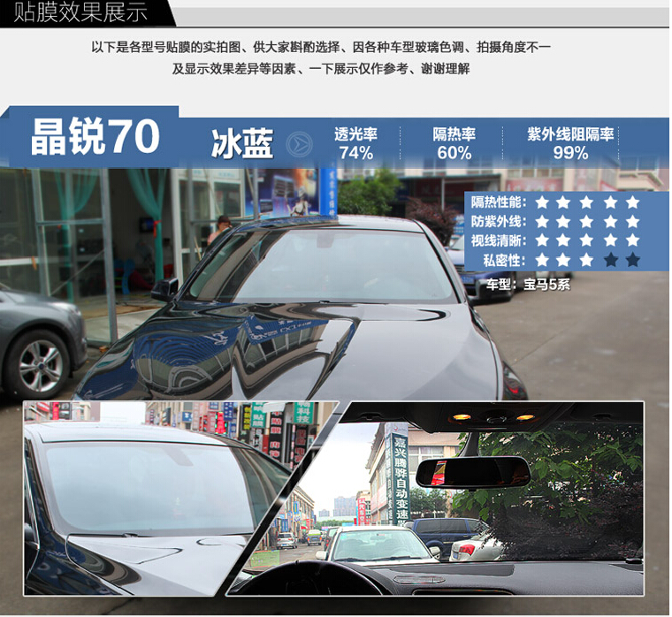Choose the third star in 视线清晰 row

[x=587, y=240]
